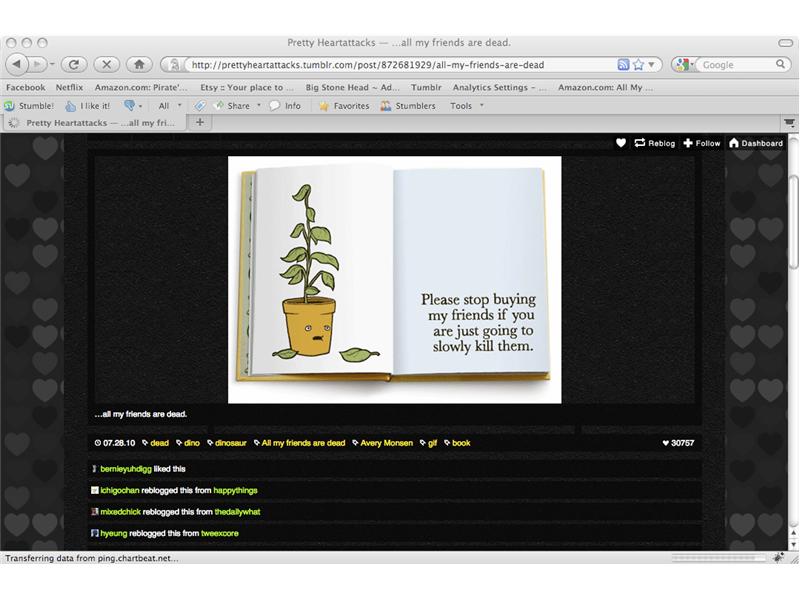Open a new tab with the plus button

[200, 122]
